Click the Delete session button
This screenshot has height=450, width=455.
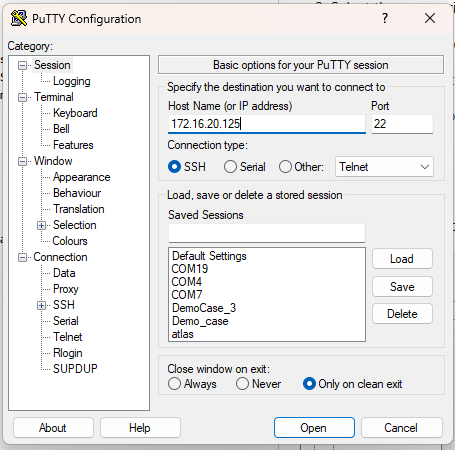402,314
